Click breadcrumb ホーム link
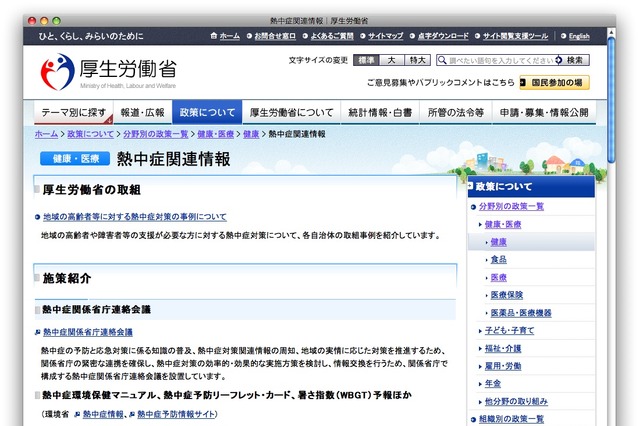This screenshot has height=426, width=639. [46, 134]
